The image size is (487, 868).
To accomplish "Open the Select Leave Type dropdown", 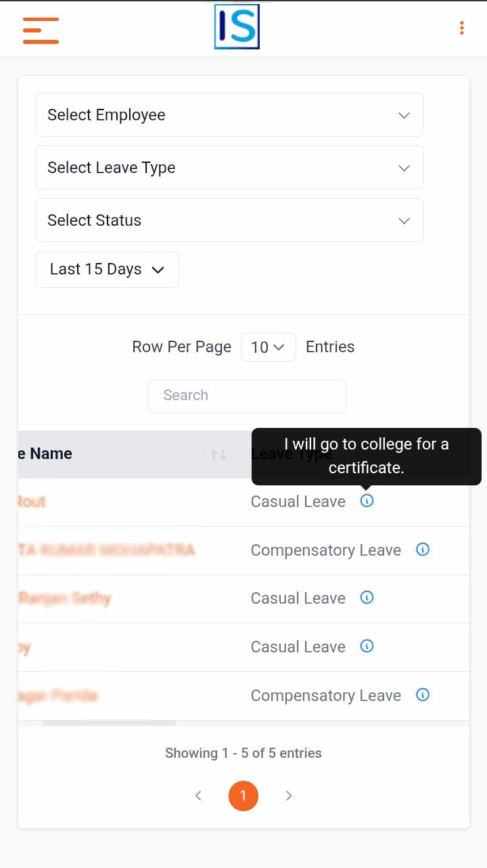I will tap(229, 168).
